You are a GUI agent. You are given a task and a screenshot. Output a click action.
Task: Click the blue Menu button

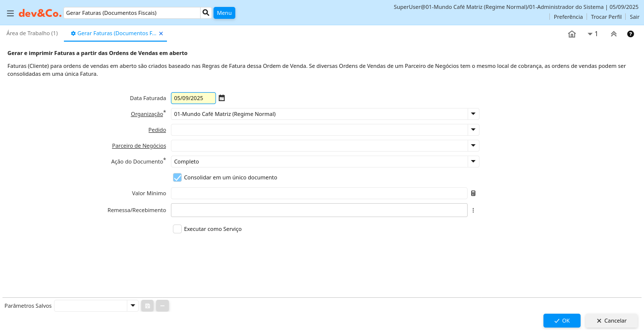tap(224, 13)
